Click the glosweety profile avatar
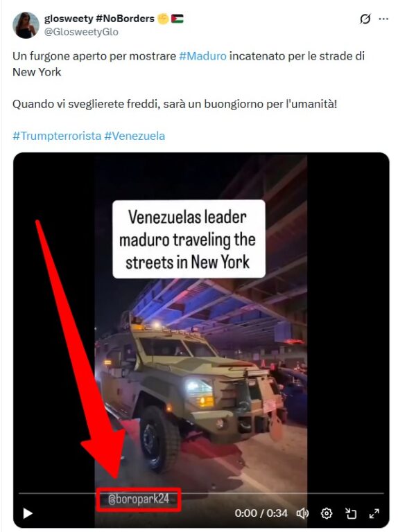This screenshot has width=398, height=532. [x=26, y=25]
